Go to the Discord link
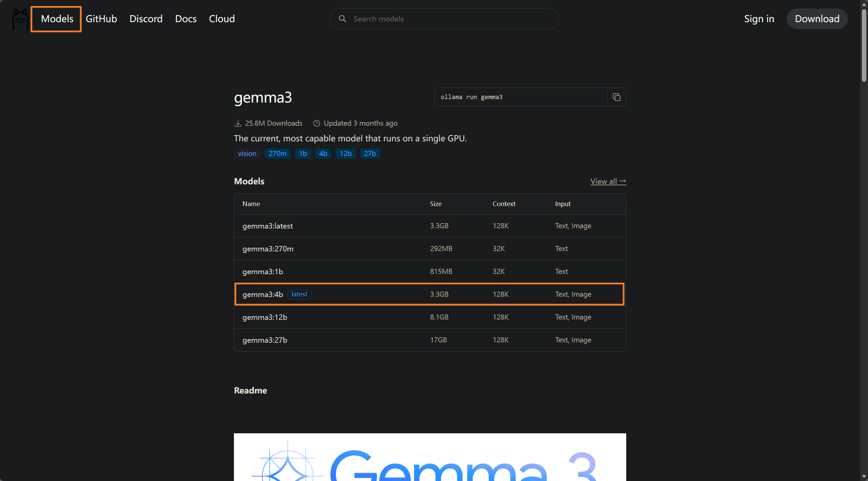Viewport: 868px width, 481px height. pyautogui.click(x=146, y=19)
